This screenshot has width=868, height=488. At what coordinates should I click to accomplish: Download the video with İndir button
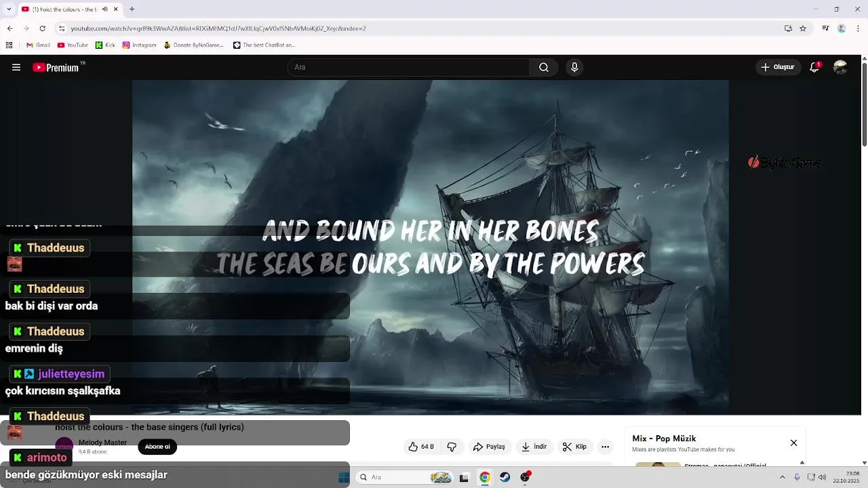pyautogui.click(x=534, y=447)
